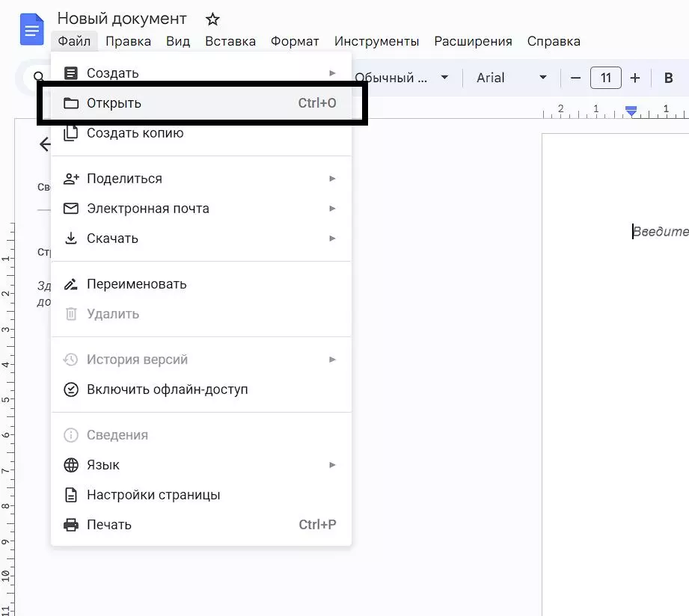The height and width of the screenshot is (616, 689).
Task: Click the font size input field
Action: coord(605,77)
